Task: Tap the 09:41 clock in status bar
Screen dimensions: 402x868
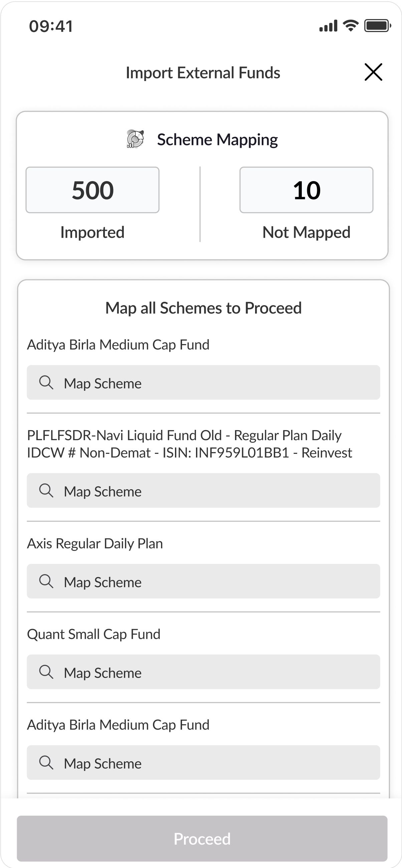Action: pyautogui.click(x=51, y=26)
